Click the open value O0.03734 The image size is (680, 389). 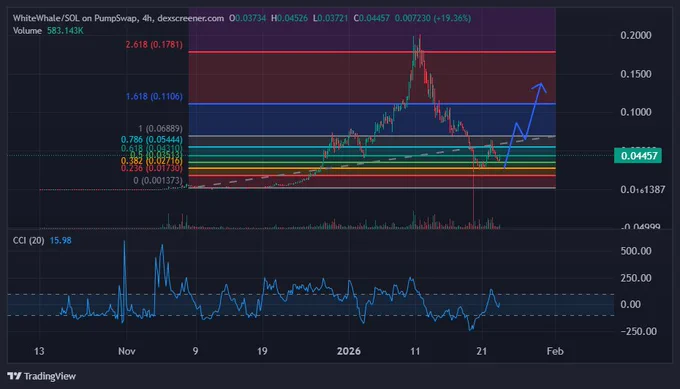tap(247, 18)
